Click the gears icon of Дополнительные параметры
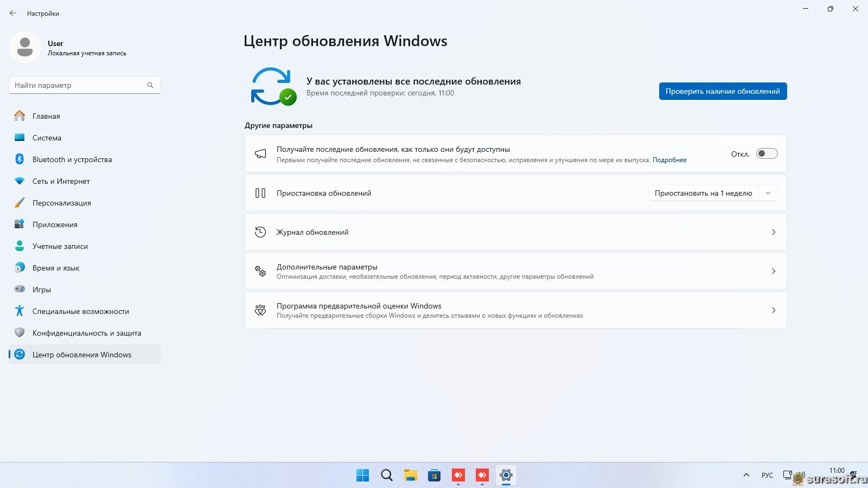Image resolution: width=868 pixels, height=488 pixels. tap(260, 271)
